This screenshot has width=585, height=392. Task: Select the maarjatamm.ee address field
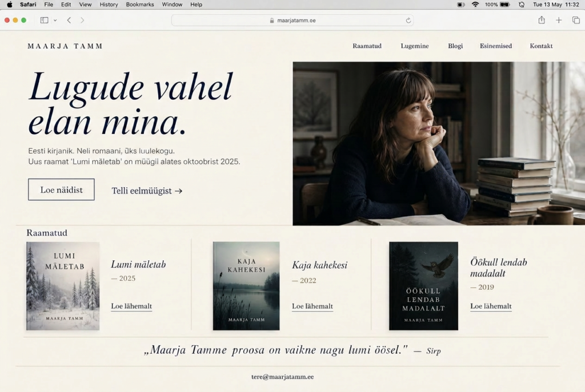tap(292, 21)
